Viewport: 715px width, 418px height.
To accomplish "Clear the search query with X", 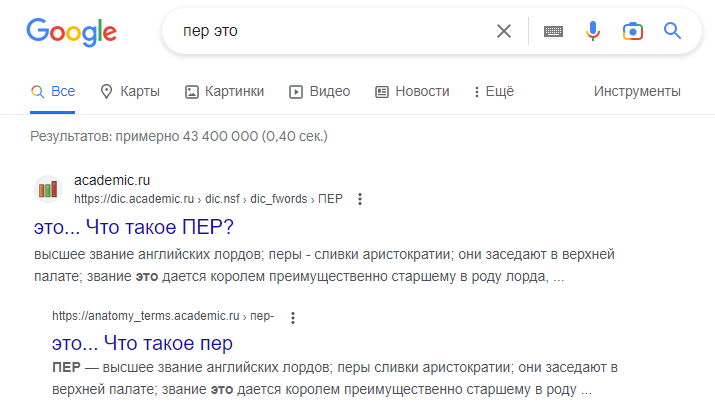I will pos(504,31).
